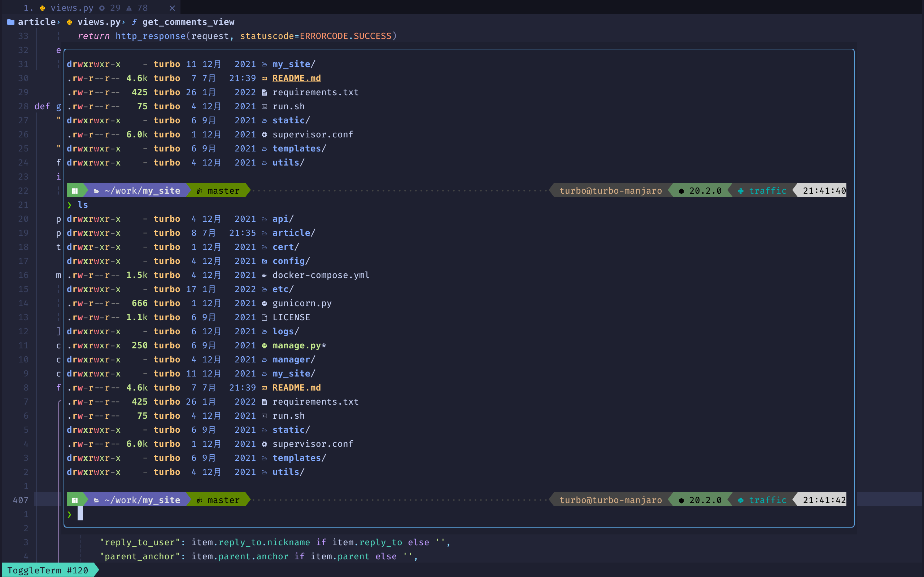Click the error count 29 indicator in tab
The height and width of the screenshot is (577, 924).
click(x=110, y=8)
